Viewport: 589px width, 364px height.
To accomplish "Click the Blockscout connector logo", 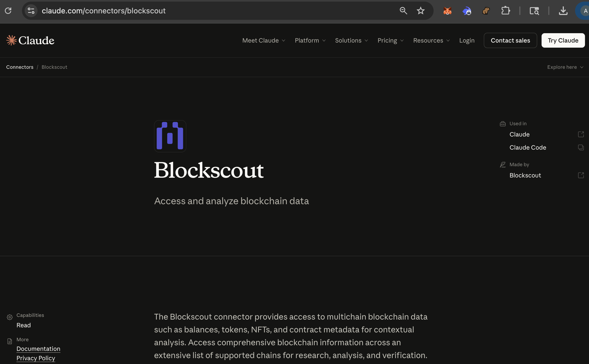I will coord(170,136).
